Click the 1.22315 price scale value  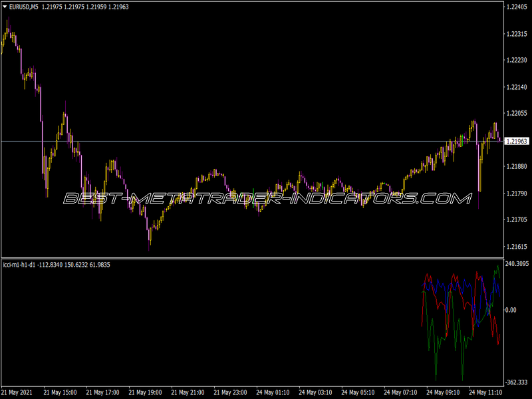517,34
